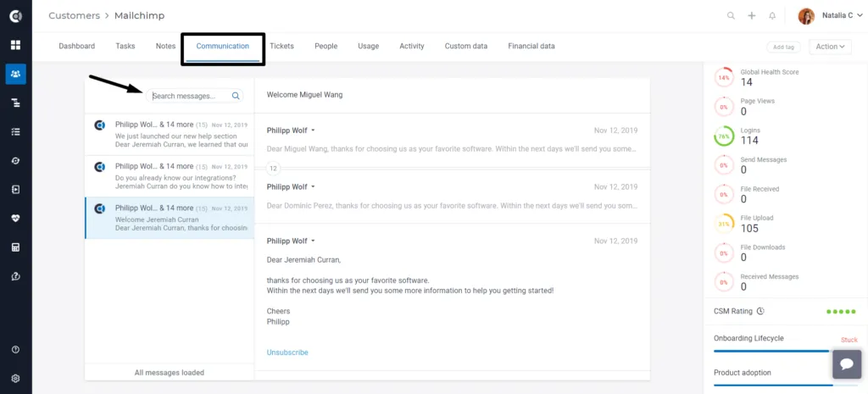868x394 pixels.
Task: Click the Global Health Score 14% ring
Action: point(724,77)
